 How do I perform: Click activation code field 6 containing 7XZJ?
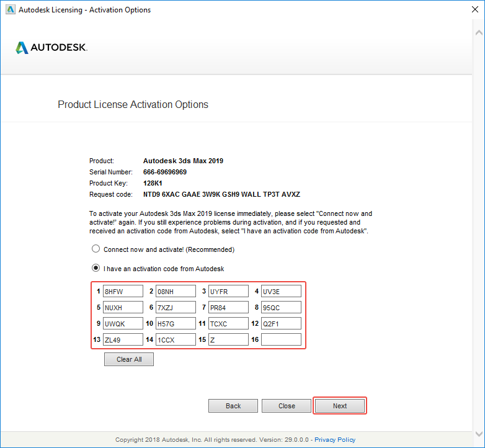(176, 307)
